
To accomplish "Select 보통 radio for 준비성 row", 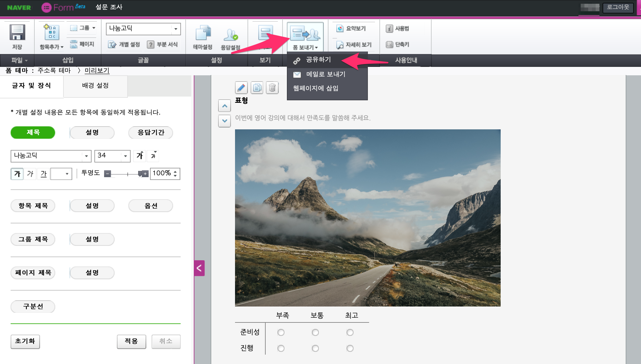I will 315,332.
